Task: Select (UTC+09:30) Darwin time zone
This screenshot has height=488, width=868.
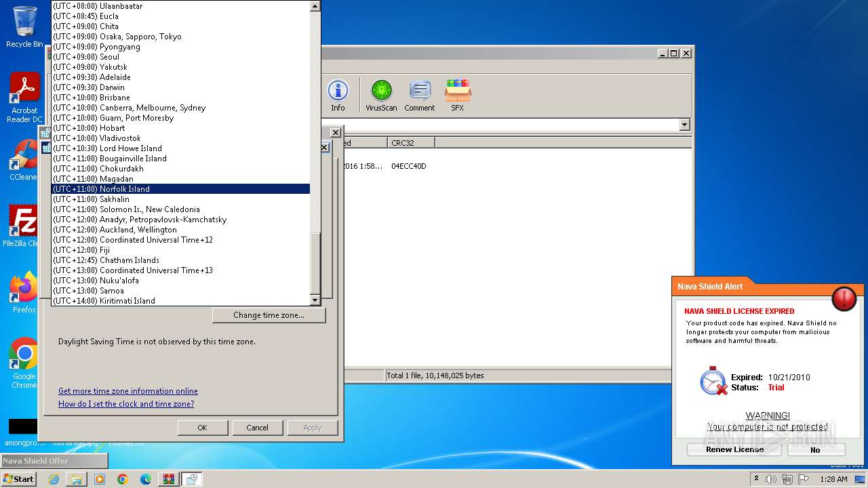Action: tap(181, 87)
